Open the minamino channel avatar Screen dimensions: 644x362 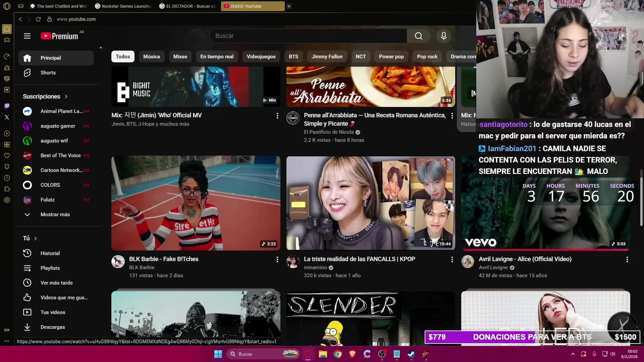pyautogui.click(x=293, y=261)
